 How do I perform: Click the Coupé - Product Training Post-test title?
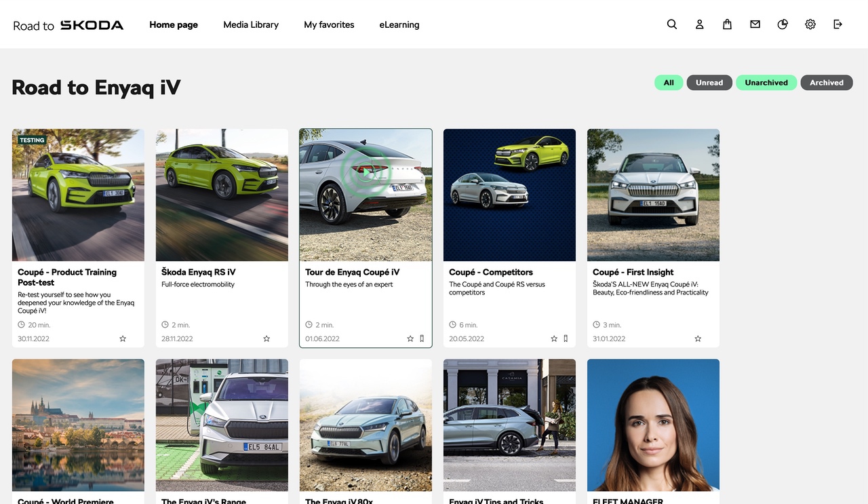[x=67, y=277]
